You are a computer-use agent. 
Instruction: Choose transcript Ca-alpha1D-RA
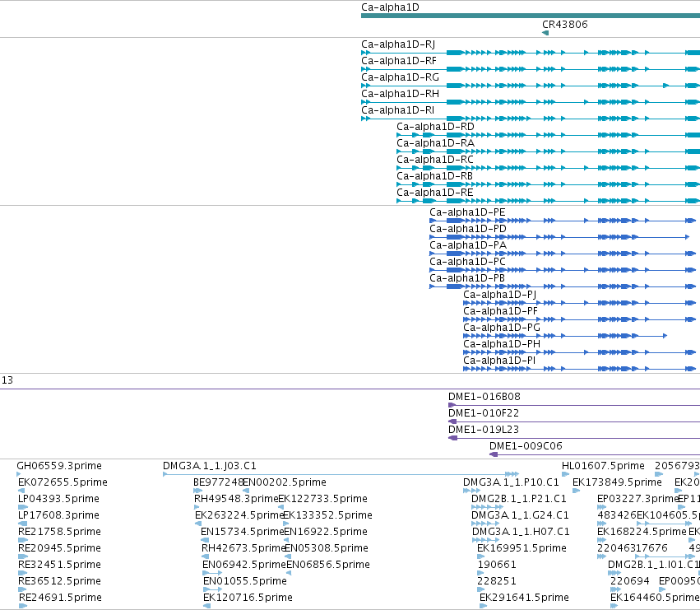click(435, 143)
